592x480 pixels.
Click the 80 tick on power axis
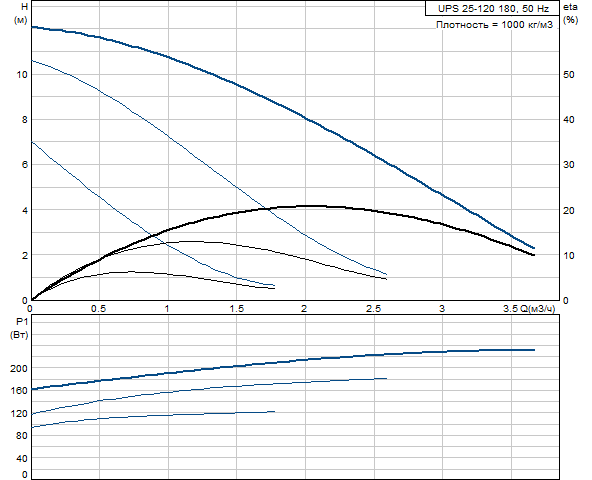22,435
